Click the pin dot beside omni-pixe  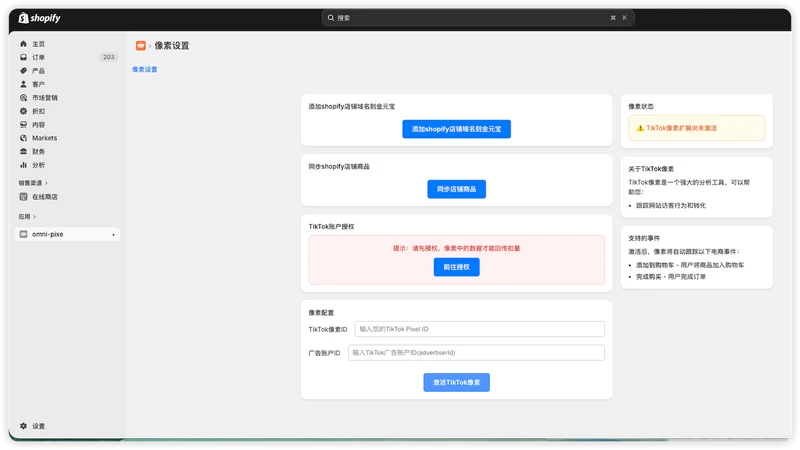(113, 235)
